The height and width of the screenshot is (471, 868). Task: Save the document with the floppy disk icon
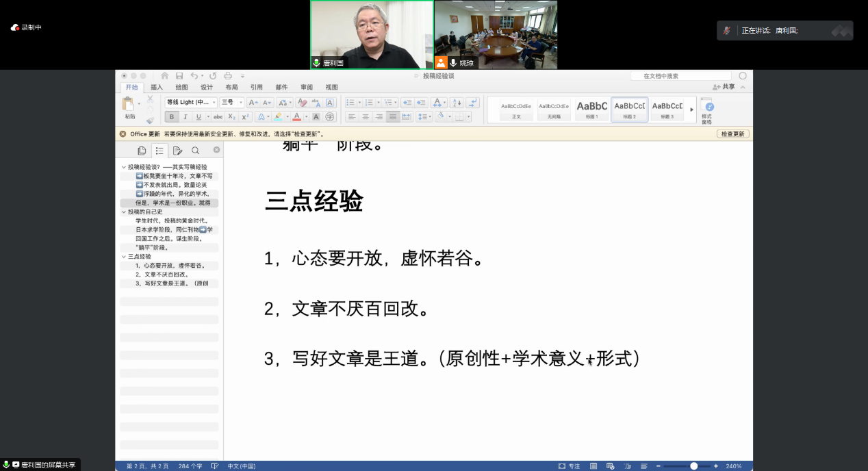[x=179, y=76]
